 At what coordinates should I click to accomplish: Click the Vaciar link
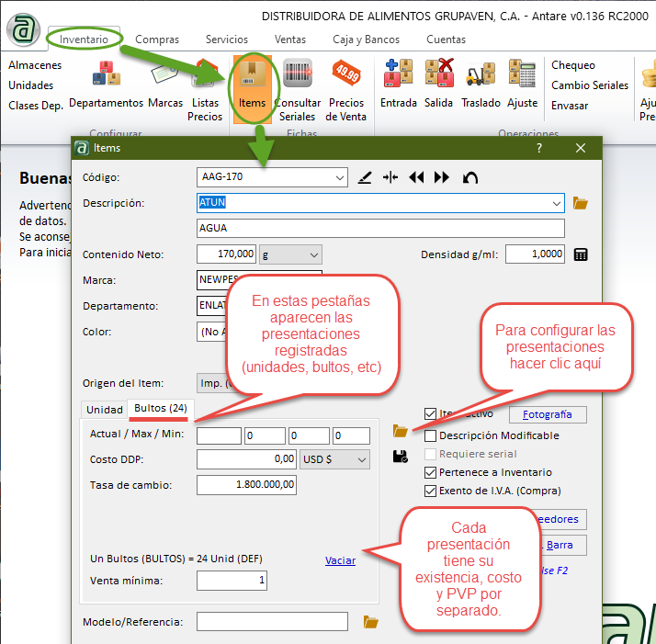pyautogui.click(x=340, y=560)
